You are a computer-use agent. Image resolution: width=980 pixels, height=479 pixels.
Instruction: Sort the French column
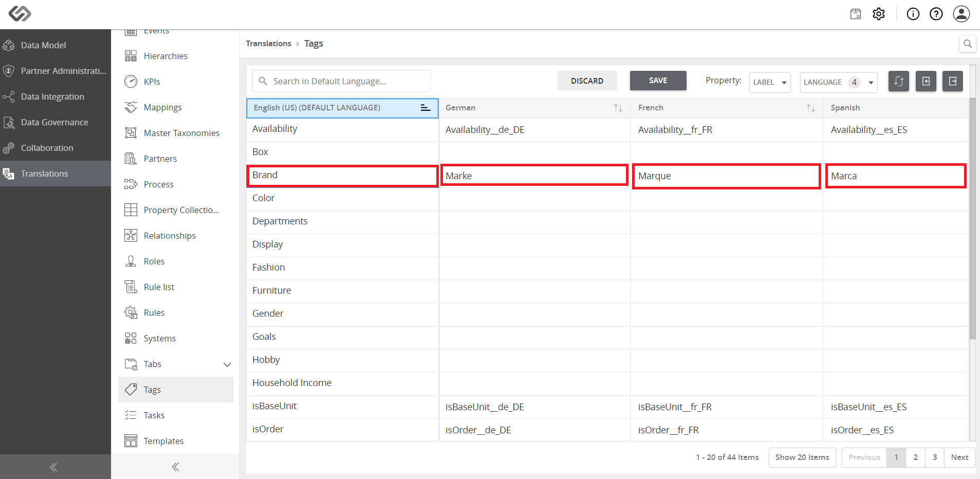811,108
